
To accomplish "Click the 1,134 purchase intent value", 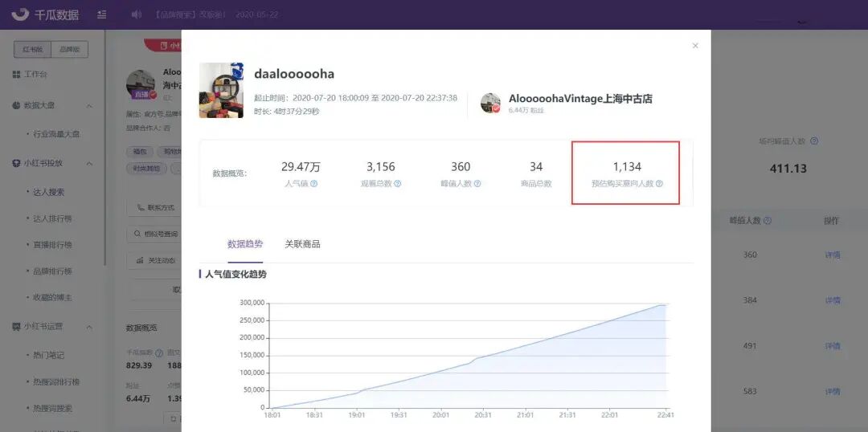I will 627,167.
